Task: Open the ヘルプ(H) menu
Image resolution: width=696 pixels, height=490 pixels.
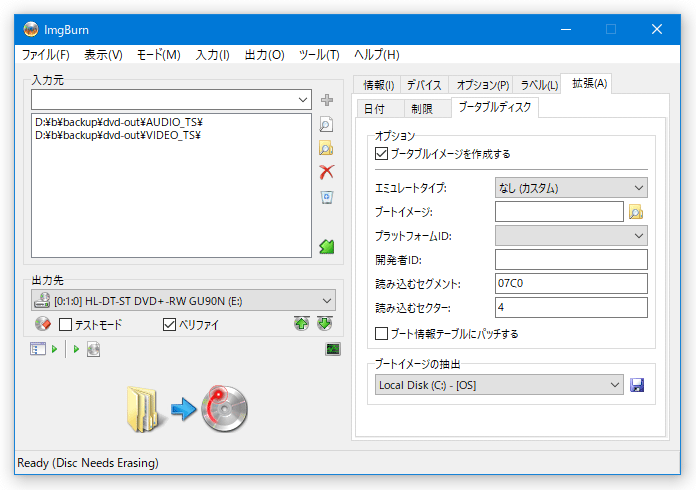Action: pos(377,55)
